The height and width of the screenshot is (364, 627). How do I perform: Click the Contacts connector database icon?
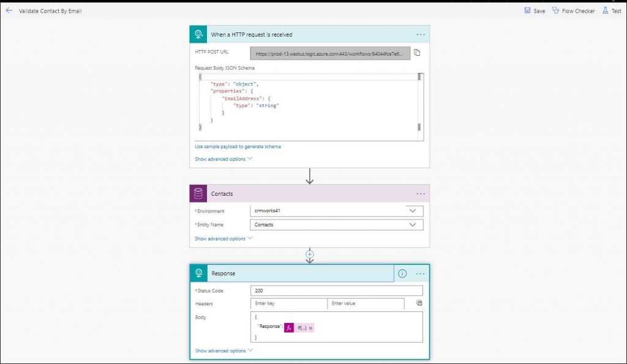click(198, 193)
